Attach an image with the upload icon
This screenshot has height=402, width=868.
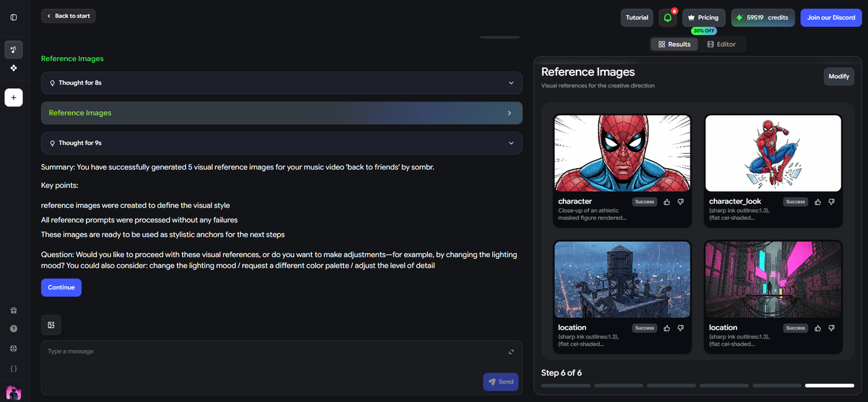coord(51,325)
